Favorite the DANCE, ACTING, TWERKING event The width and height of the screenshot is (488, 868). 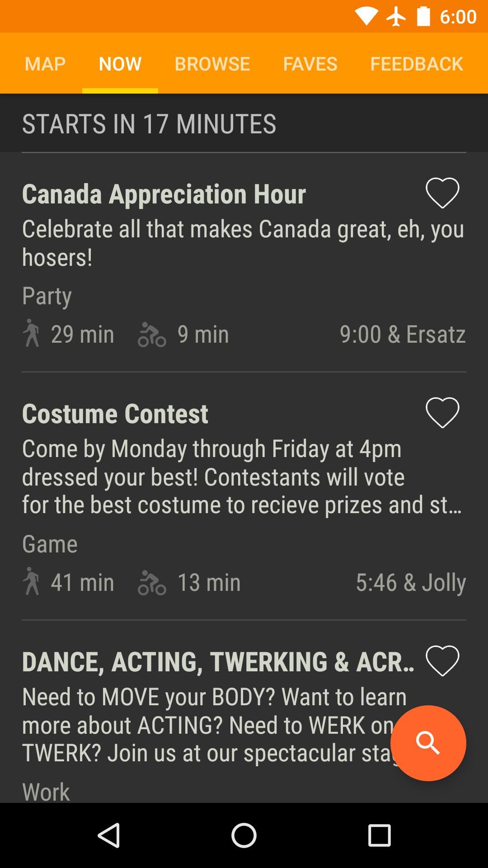click(442, 661)
